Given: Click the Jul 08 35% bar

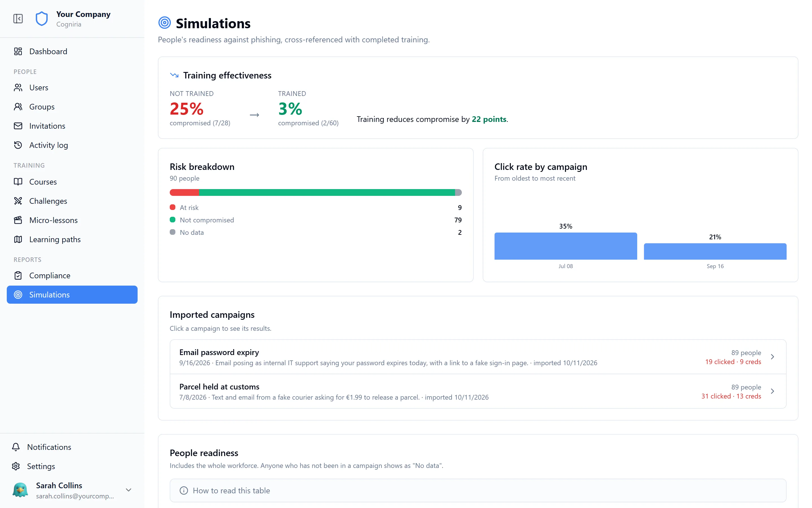Looking at the screenshot, I should pyautogui.click(x=566, y=246).
